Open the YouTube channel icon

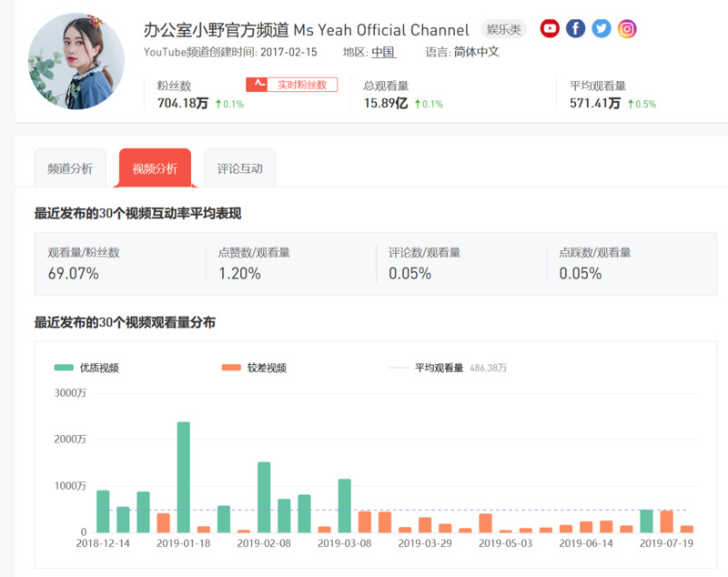(550, 29)
